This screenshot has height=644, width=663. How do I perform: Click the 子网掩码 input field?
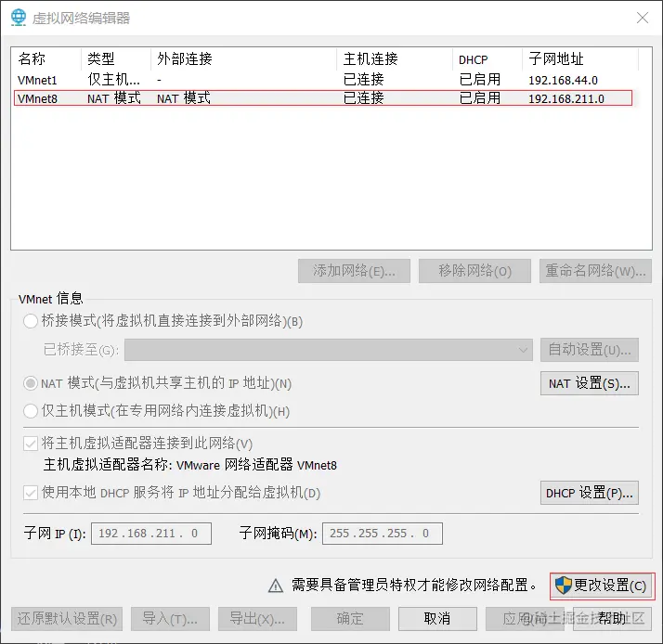383,534
